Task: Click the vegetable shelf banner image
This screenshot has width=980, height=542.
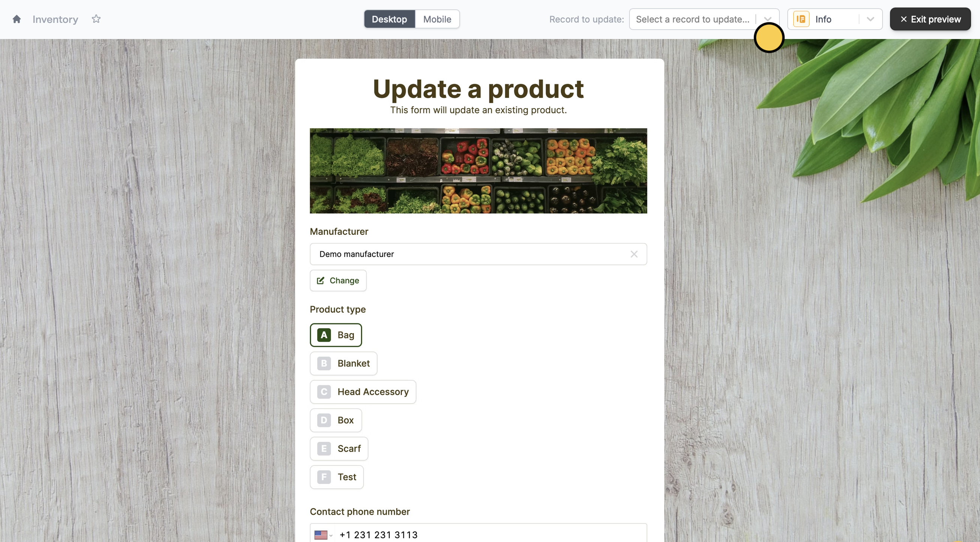Action: click(478, 171)
